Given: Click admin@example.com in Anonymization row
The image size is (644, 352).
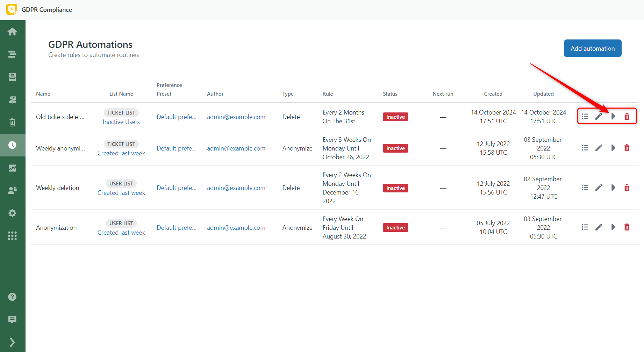Looking at the screenshot, I should [x=236, y=228].
